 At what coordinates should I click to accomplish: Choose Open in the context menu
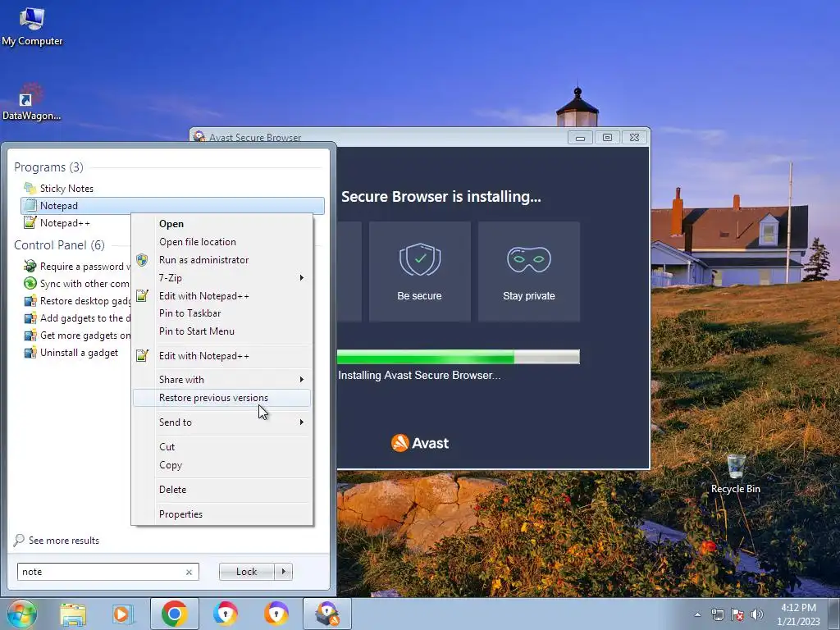pyautogui.click(x=221, y=224)
